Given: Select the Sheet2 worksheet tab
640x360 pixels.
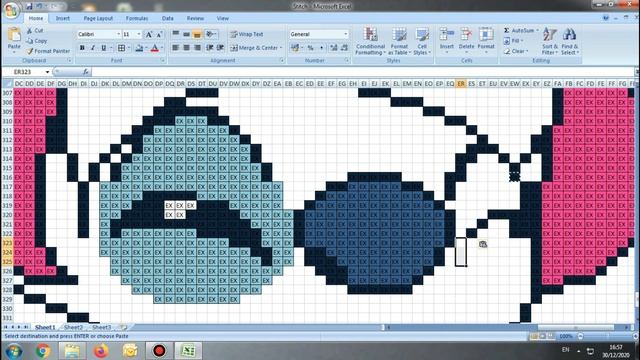Looking at the screenshot, I should click(73, 327).
